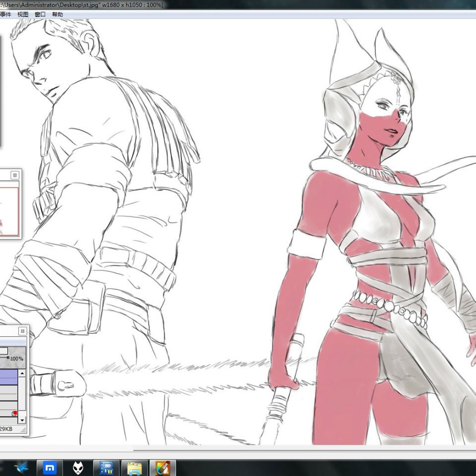Image resolution: width=476 pixels, height=476 pixels.
Task: Open the 事件 (Event) menu
Action: click(5, 14)
